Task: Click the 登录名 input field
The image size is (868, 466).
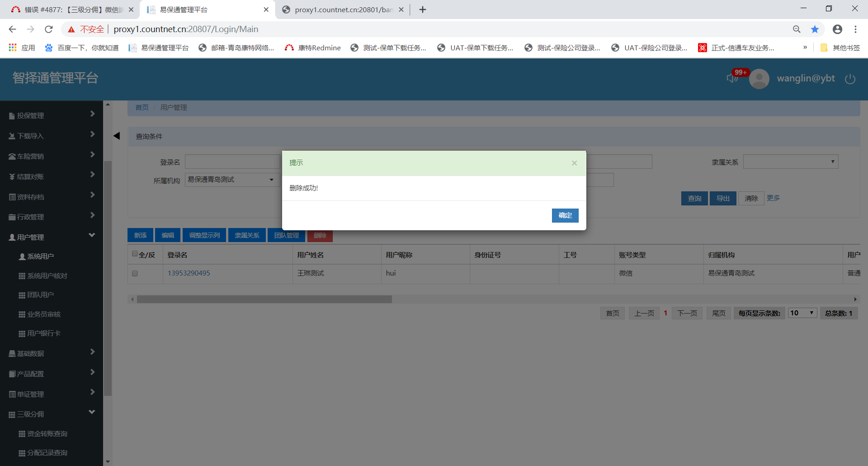Action: pos(232,162)
